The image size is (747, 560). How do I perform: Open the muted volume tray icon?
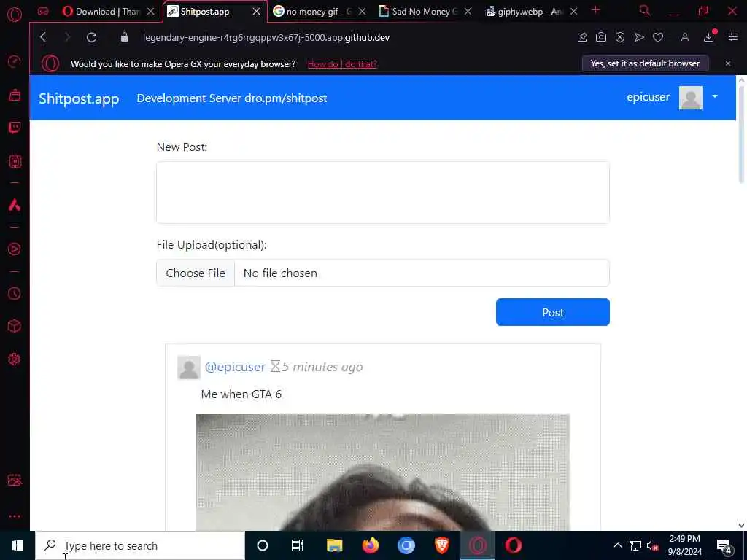(652, 545)
